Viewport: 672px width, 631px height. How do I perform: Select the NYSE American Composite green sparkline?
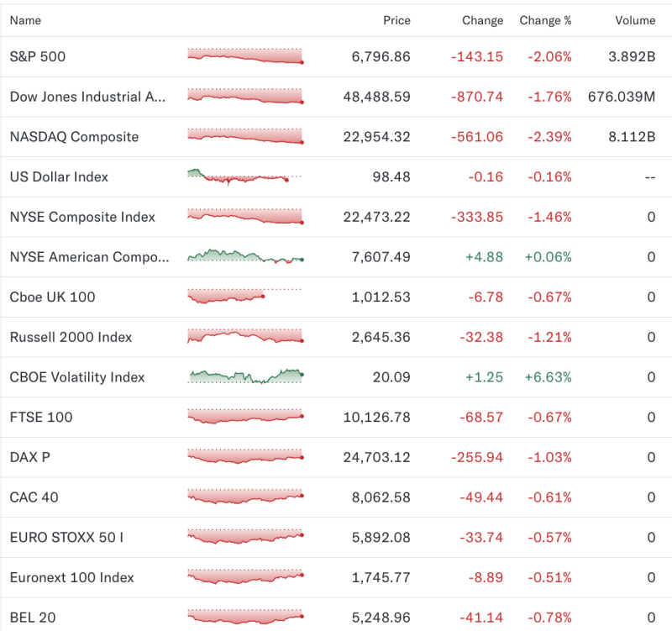coord(244,256)
